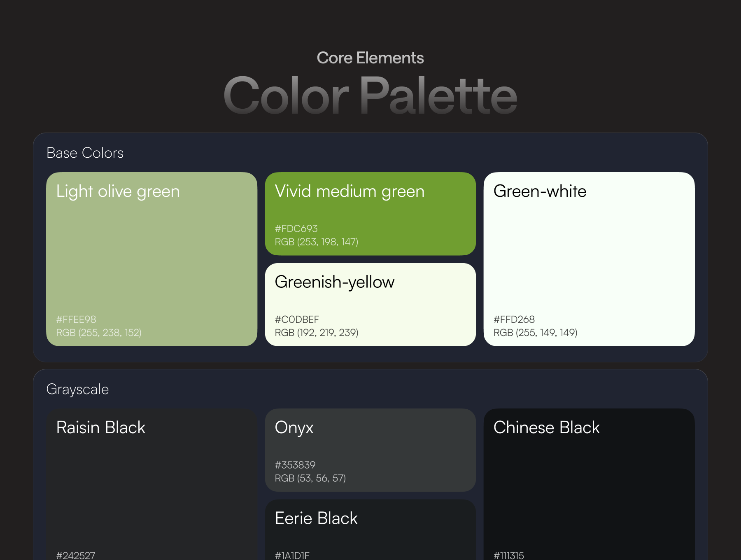Select the Greenish-yellow color card

click(x=370, y=305)
